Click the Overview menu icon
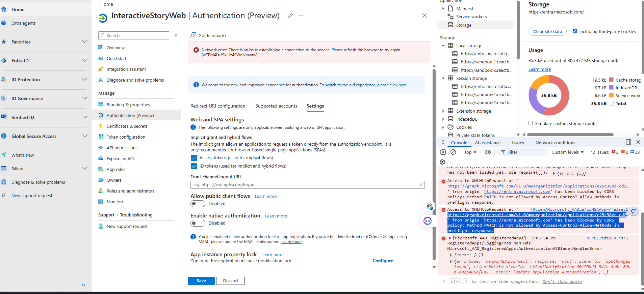This screenshot has width=644, height=294. coord(101,48)
